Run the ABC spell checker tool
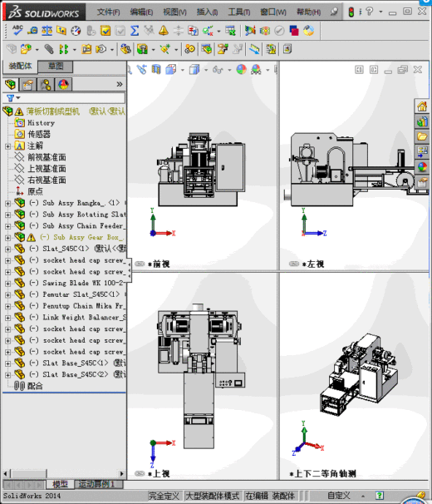432x504 pixels. click(x=17, y=31)
